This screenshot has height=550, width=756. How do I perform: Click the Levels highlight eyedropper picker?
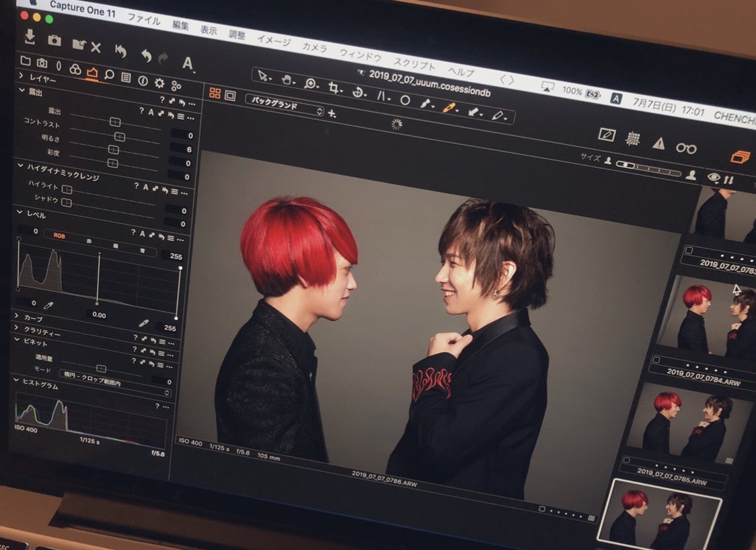[x=143, y=322]
